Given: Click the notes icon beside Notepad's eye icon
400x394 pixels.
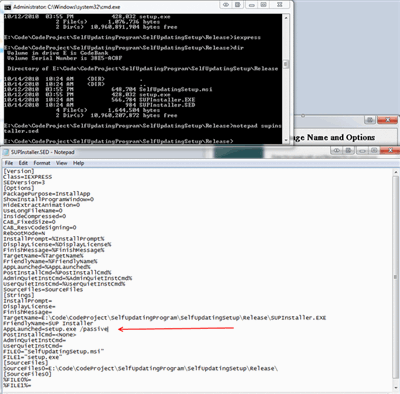Looking at the screenshot, I should click(349, 150).
